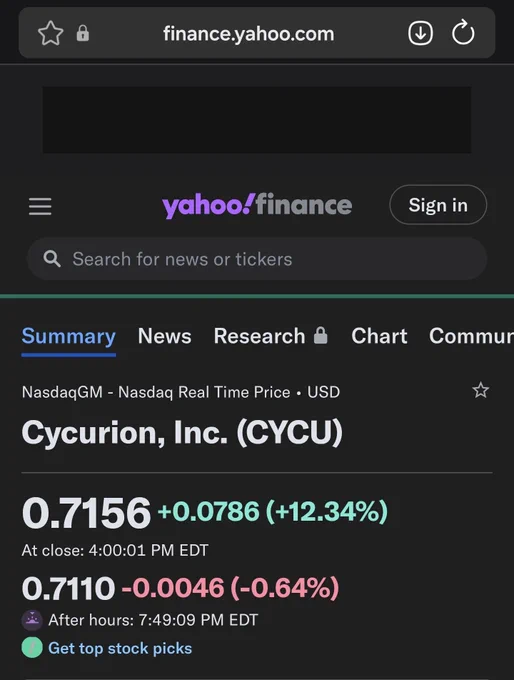Select the Community tab
The width and height of the screenshot is (514, 680).
(x=471, y=336)
